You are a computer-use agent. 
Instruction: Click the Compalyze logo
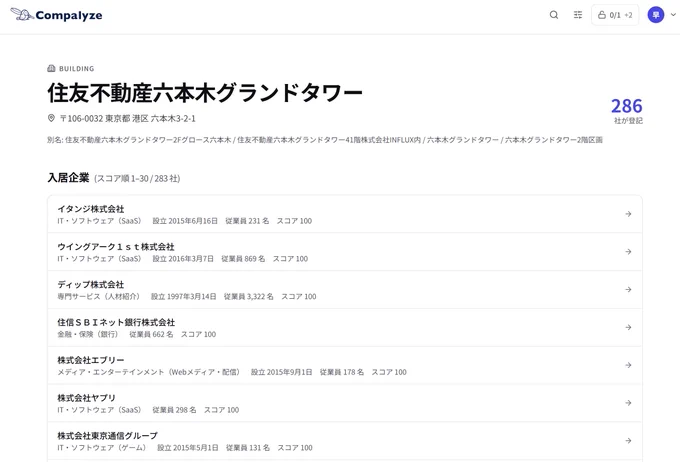point(56,15)
